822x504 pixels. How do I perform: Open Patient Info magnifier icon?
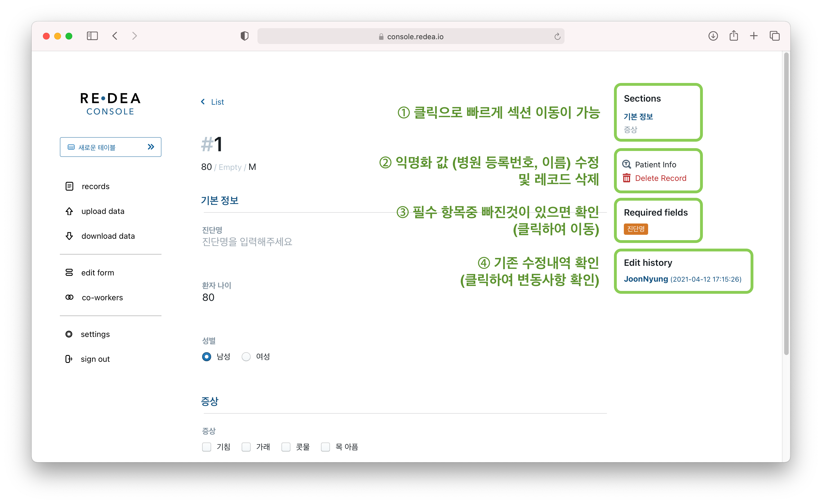[x=626, y=165]
